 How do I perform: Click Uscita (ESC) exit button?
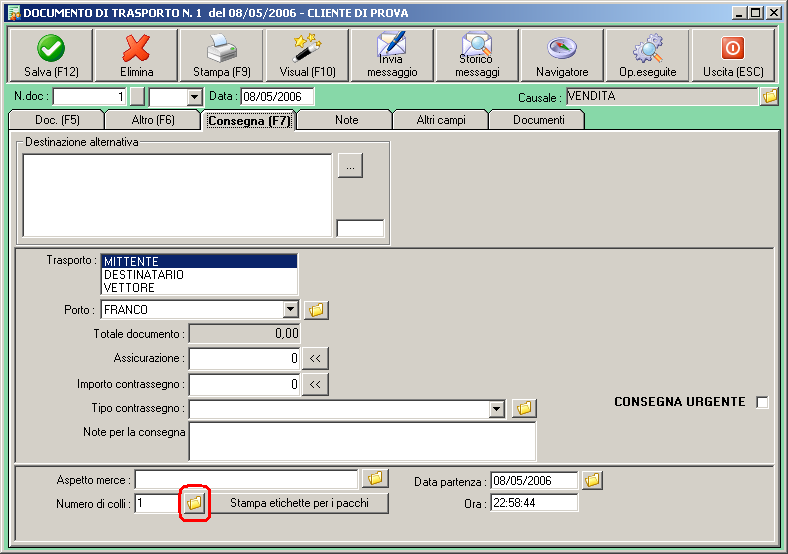click(x=733, y=55)
